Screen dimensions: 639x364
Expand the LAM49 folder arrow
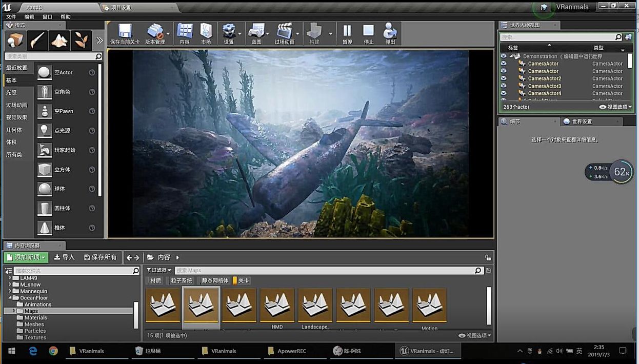pos(10,278)
